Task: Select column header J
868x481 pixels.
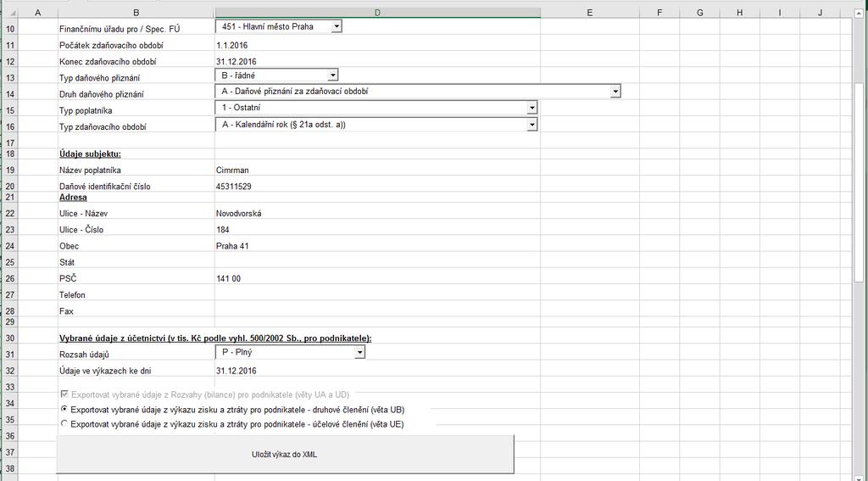Action: [x=820, y=12]
